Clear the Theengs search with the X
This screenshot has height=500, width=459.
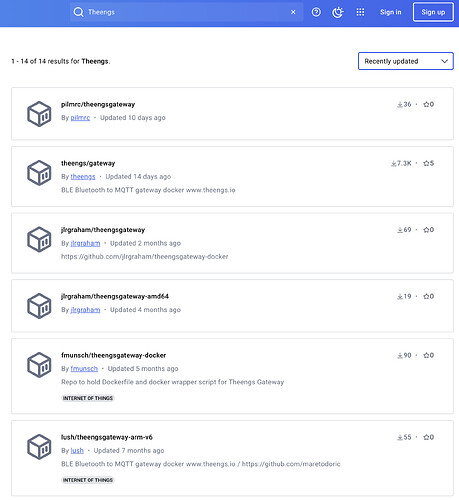(293, 12)
